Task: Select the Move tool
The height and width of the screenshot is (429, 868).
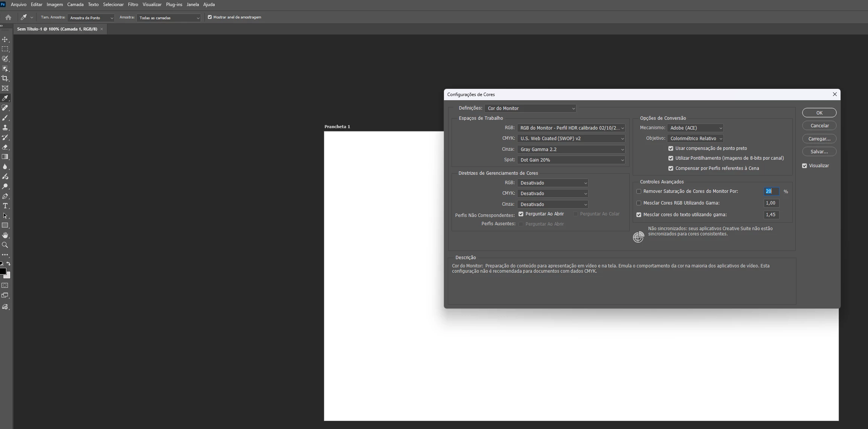Action: pyautogui.click(x=5, y=39)
